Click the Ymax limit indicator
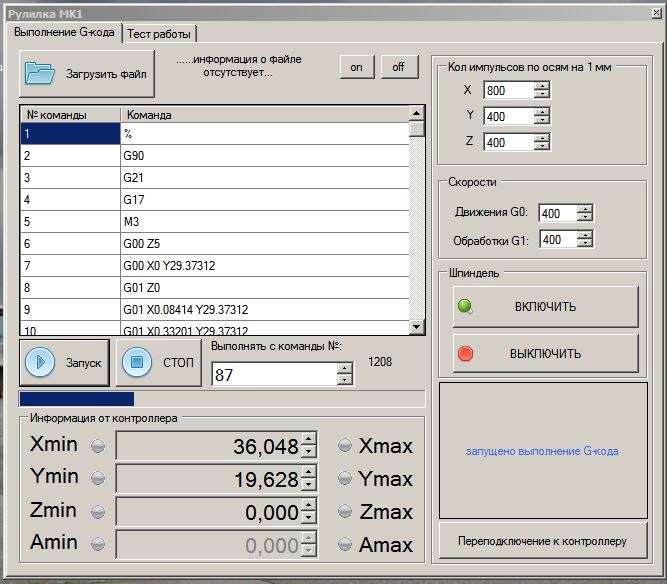667x584 pixels. tap(345, 478)
